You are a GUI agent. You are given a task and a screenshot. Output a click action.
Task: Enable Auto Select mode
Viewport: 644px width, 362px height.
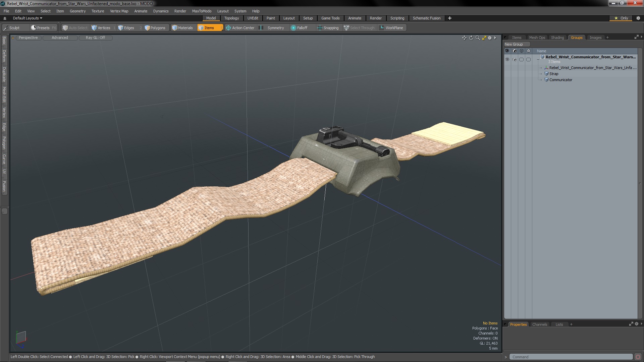(75, 28)
